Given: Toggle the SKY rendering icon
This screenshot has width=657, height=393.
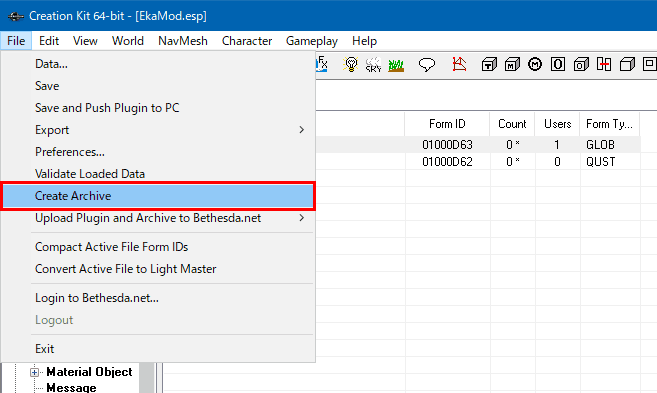Looking at the screenshot, I should click(x=373, y=65).
